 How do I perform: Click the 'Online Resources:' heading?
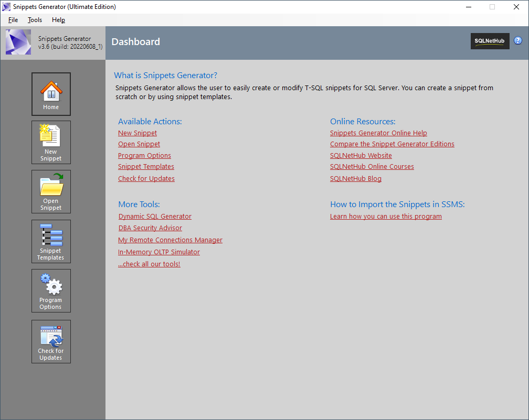[363, 122]
